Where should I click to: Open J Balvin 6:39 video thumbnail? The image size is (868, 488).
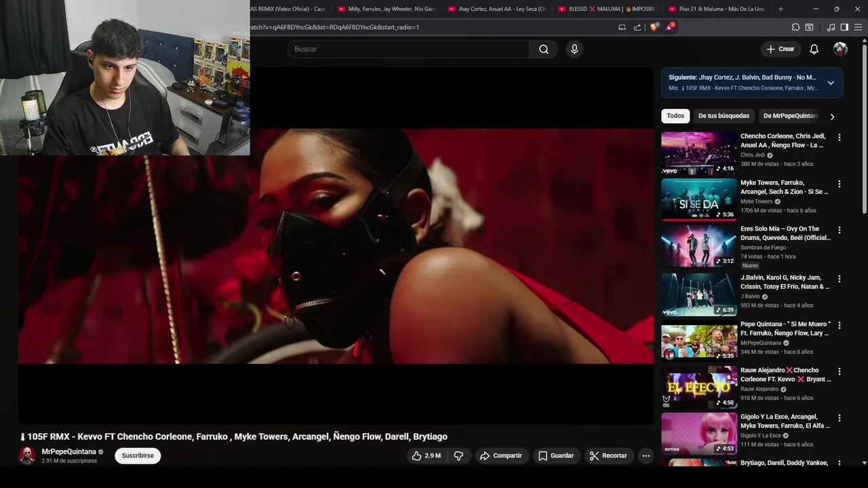[698, 294]
